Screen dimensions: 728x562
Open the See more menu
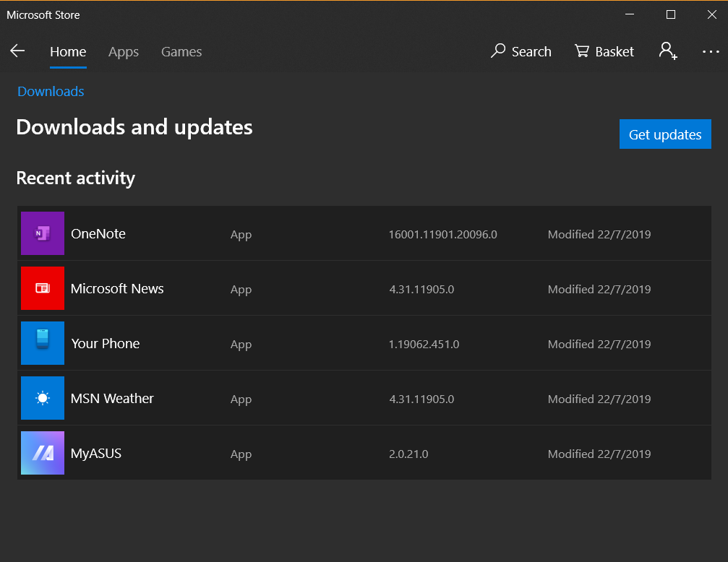[x=711, y=51]
